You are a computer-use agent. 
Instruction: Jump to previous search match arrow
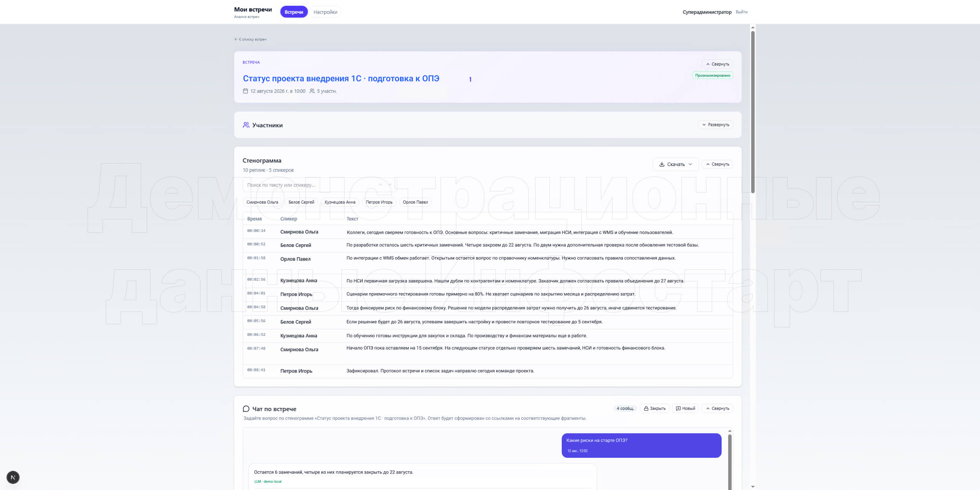(380, 185)
